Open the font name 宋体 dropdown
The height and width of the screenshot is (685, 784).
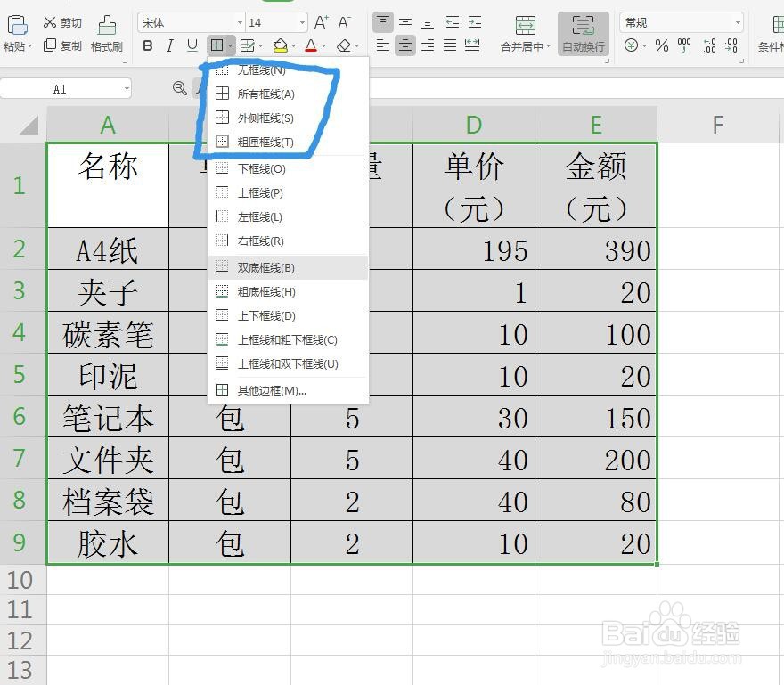point(241,22)
